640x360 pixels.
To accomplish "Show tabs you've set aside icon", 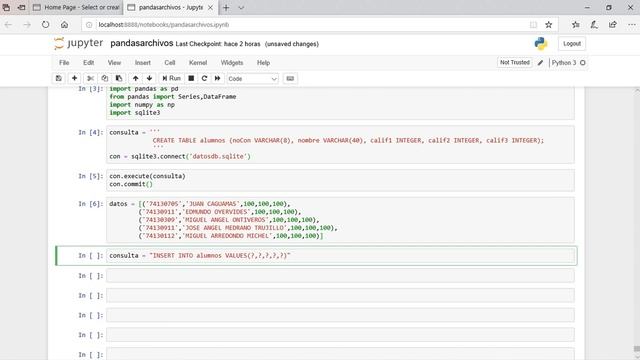I will pos(7,7).
